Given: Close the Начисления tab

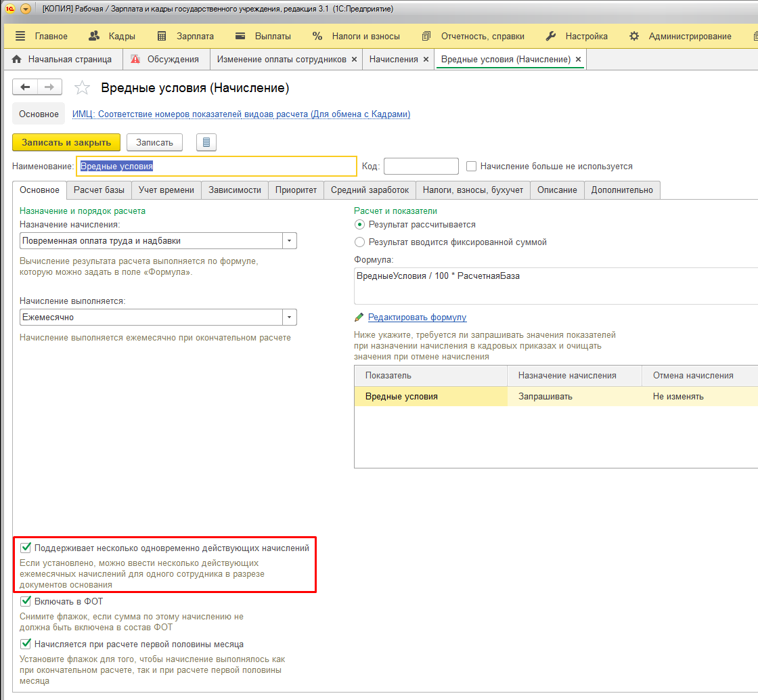Looking at the screenshot, I should 426,60.
